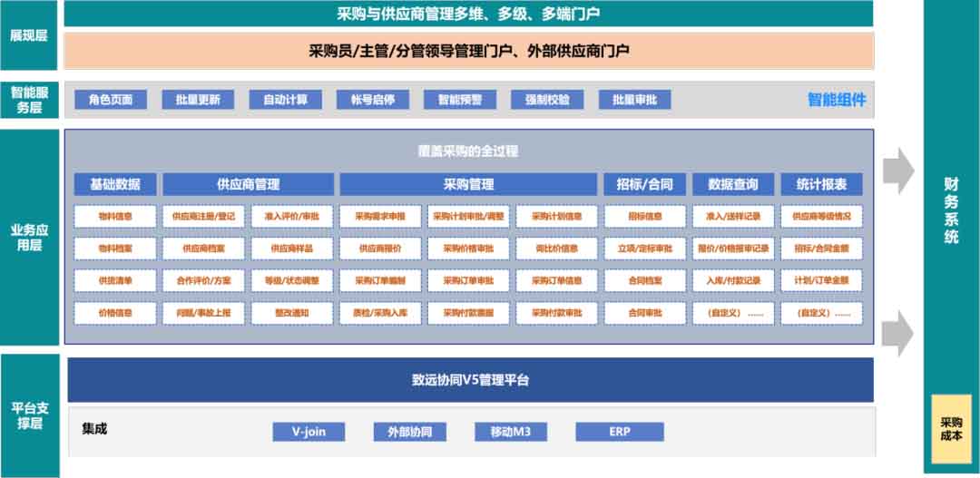Select the 自动计算 block
980x478 pixels.
(x=286, y=100)
